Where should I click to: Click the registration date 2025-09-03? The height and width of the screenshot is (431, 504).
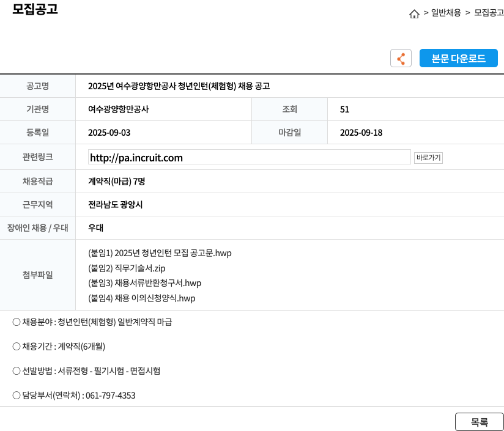coord(109,133)
